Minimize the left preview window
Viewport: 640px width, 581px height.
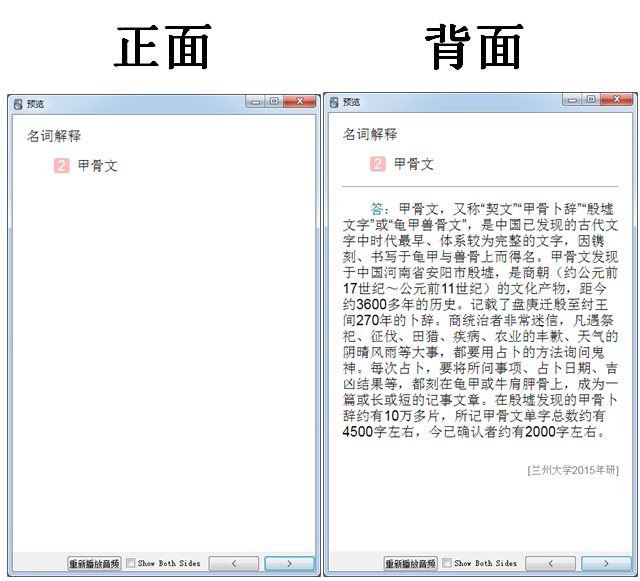(256, 102)
